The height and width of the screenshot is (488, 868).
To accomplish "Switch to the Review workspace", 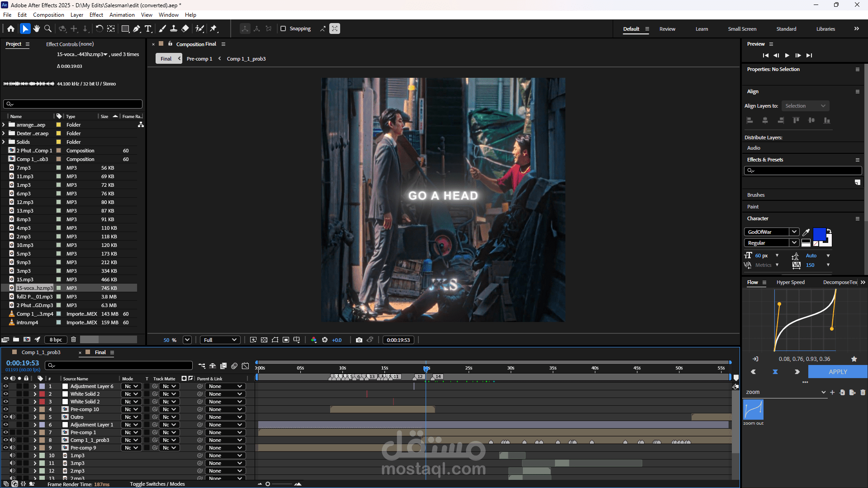I will click(667, 29).
